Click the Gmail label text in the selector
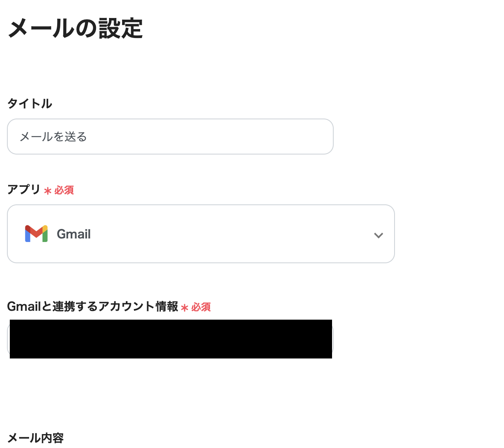The width and height of the screenshot is (504, 448). tap(74, 234)
